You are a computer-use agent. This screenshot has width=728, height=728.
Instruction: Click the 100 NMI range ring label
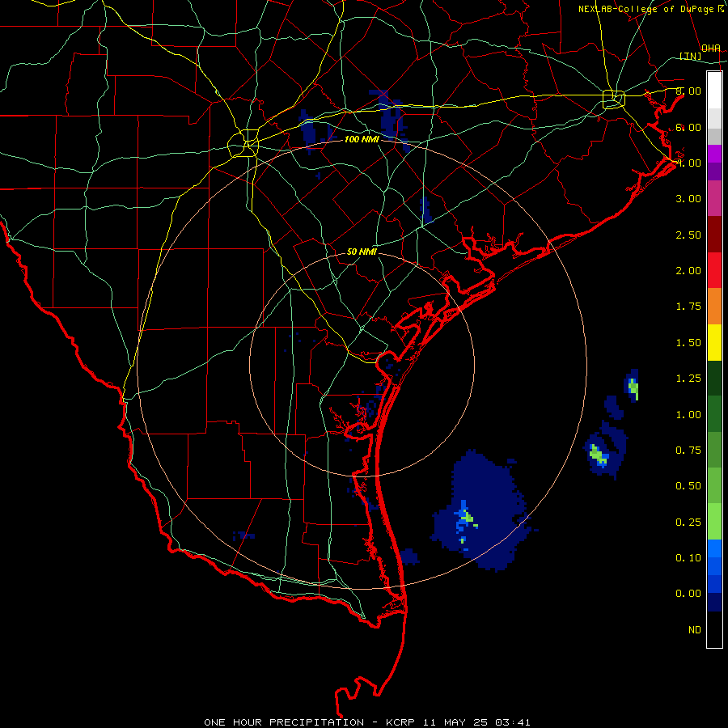point(362,139)
